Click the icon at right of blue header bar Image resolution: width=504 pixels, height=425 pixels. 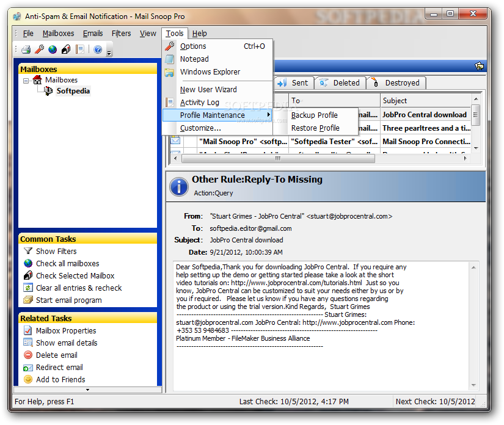[x=479, y=66]
